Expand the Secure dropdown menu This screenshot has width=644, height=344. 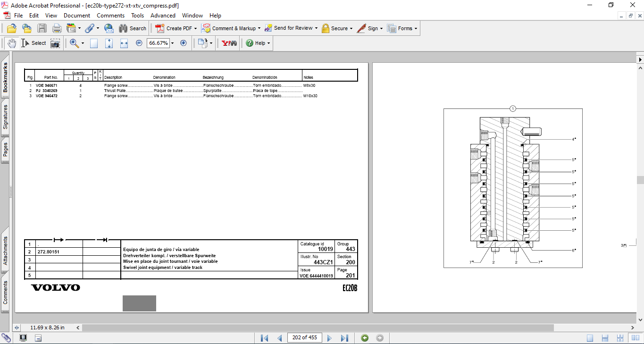click(351, 28)
